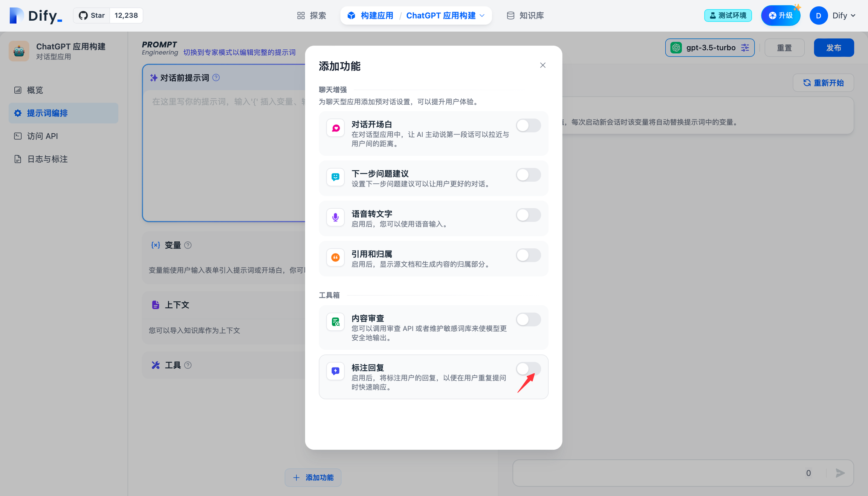Click the 重新开始 refresh icon
Screen dimensions: 868x496
pyautogui.click(x=807, y=82)
